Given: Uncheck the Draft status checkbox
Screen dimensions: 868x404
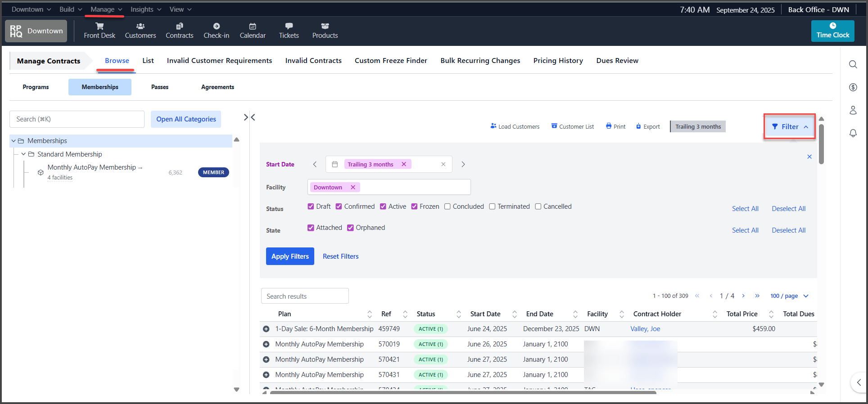Looking at the screenshot, I should point(311,206).
